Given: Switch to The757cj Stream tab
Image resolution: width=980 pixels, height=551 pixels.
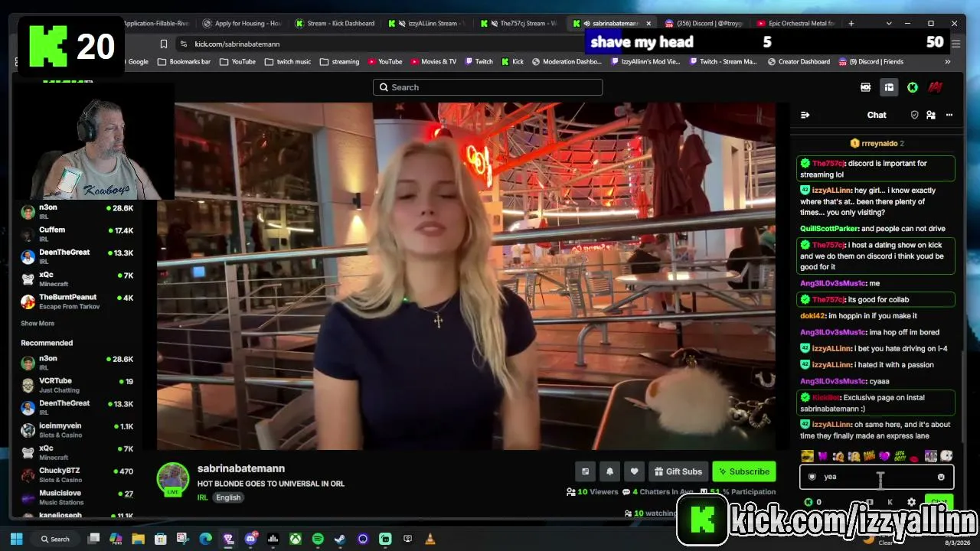Looking at the screenshot, I should pyautogui.click(x=521, y=24).
